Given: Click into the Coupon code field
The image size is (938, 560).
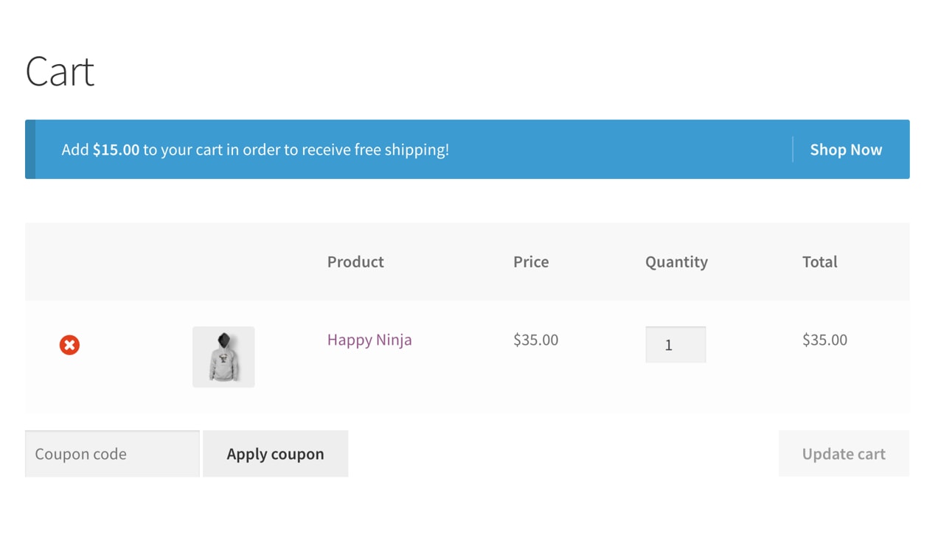Looking at the screenshot, I should [x=112, y=454].
